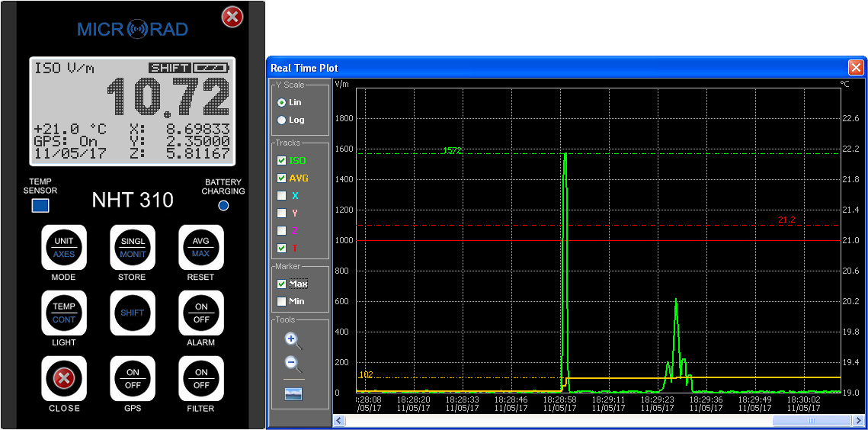The image size is (868, 430).
Task: Click the TEMP/CONT LIGHT button
Action: click(x=64, y=313)
